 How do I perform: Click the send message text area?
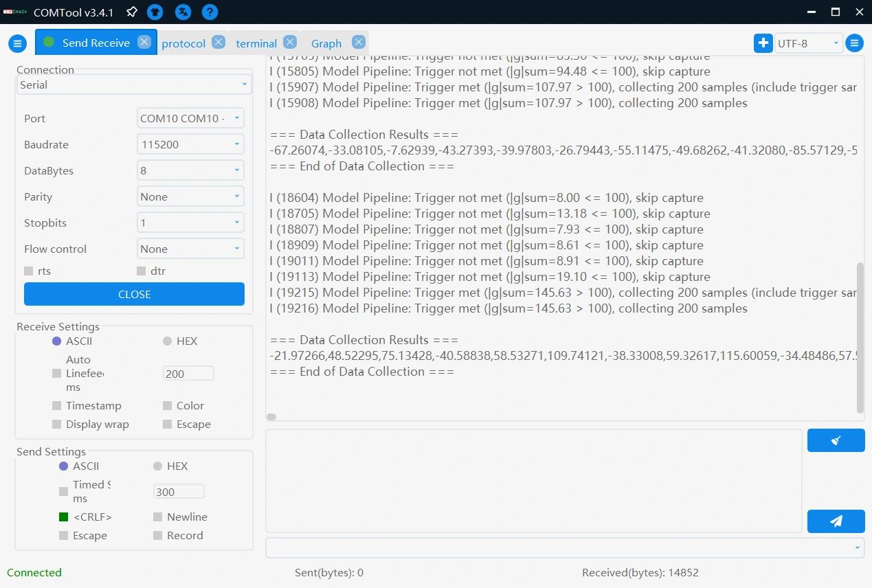[533, 481]
